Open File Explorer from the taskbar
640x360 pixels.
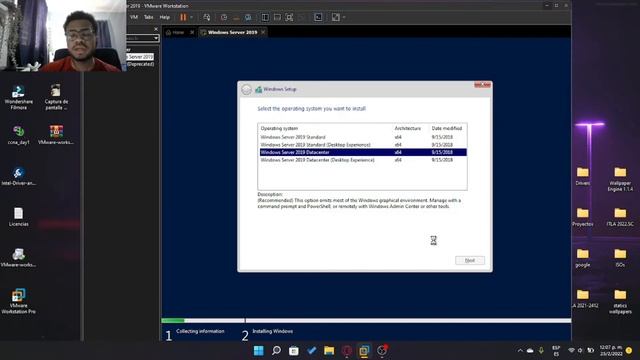tap(329, 351)
